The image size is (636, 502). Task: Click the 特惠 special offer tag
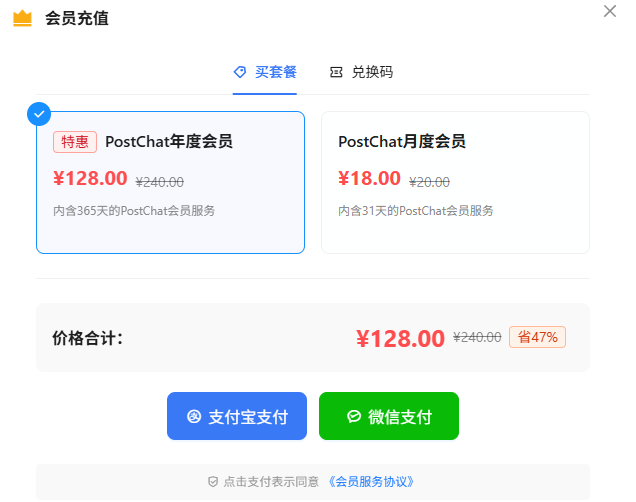pos(75,142)
